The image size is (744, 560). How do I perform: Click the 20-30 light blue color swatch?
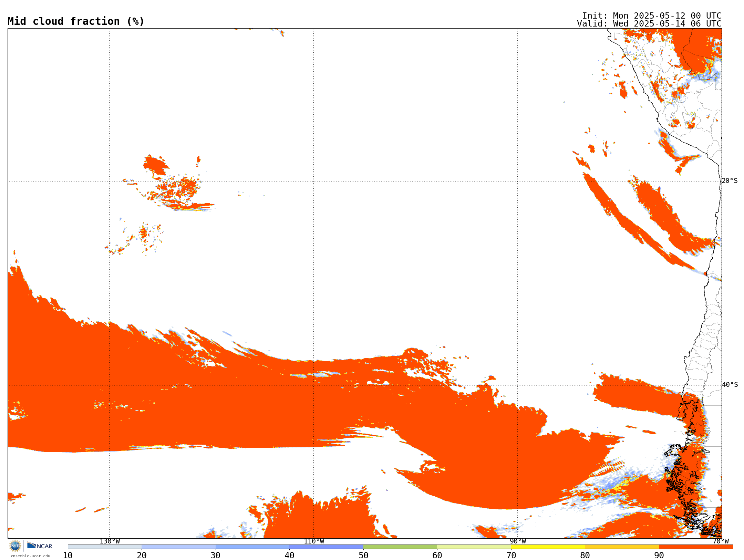click(x=179, y=547)
